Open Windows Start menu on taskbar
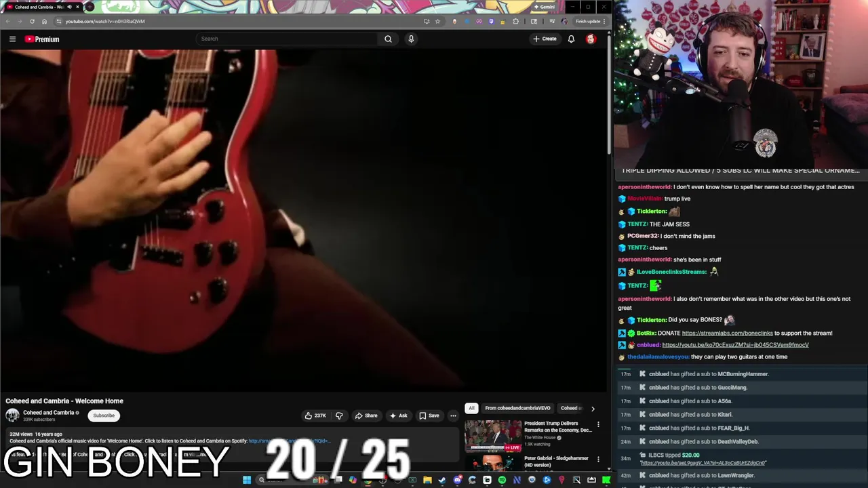 click(247, 480)
